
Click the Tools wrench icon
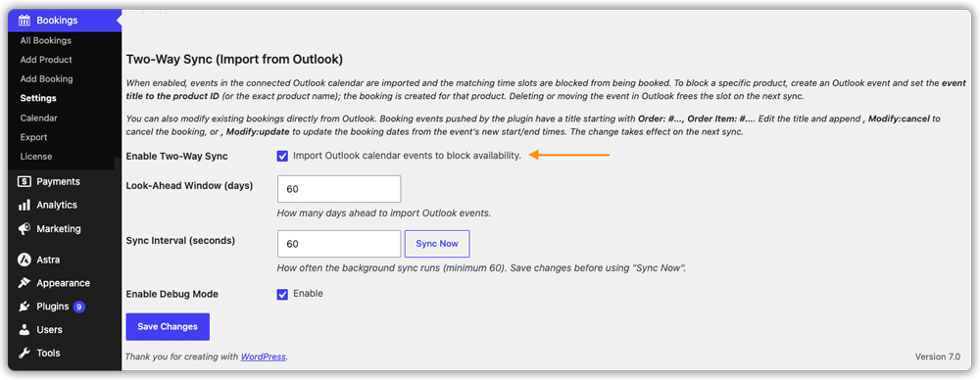[24, 354]
